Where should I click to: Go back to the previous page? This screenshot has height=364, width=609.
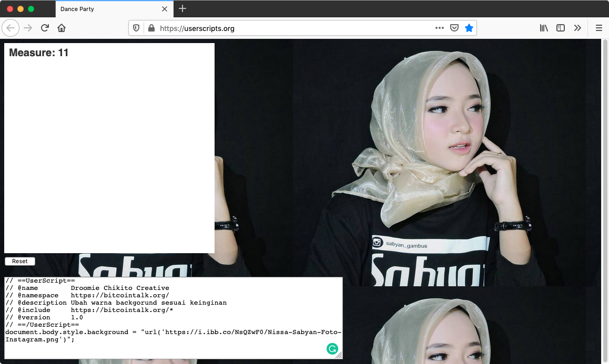click(11, 28)
